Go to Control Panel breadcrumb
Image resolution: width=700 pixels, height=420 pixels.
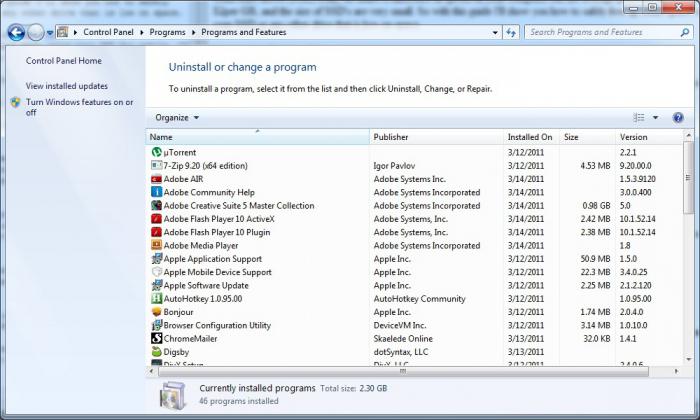click(x=108, y=32)
